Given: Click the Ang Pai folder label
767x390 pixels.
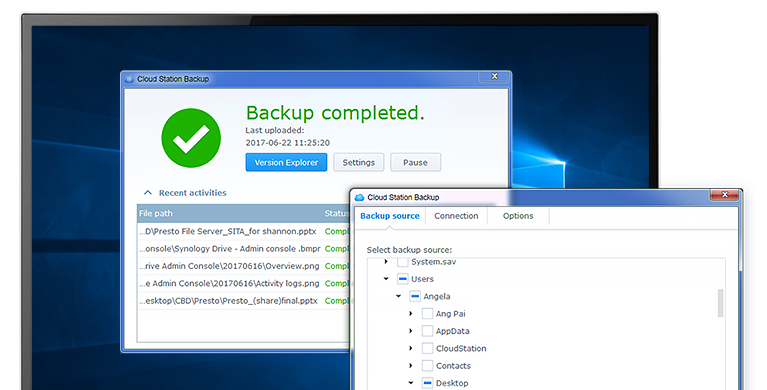Looking at the screenshot, I should tap(451, 314).
